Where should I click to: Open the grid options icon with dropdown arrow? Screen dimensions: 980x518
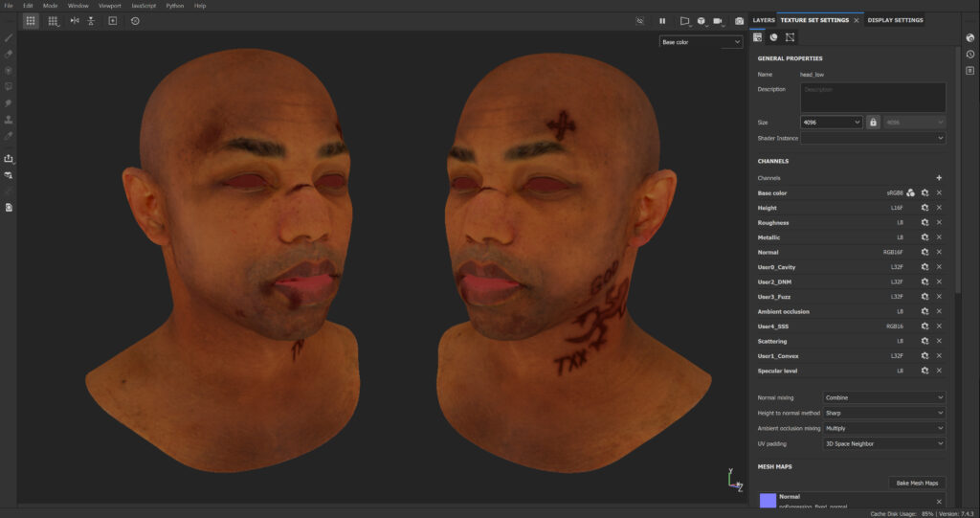(54, 21)
